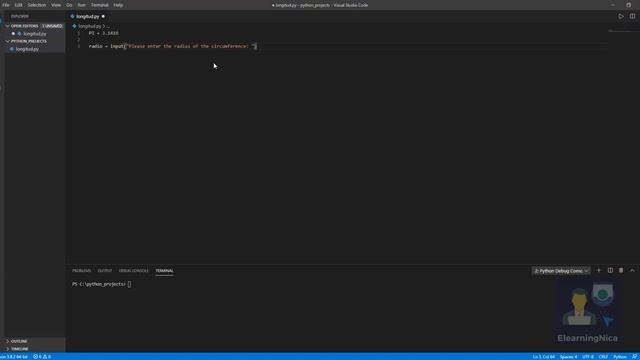The image size is (640, 360).
Task: Open terminal selector Python Debug Console dropdown
Action: point(561,271)
